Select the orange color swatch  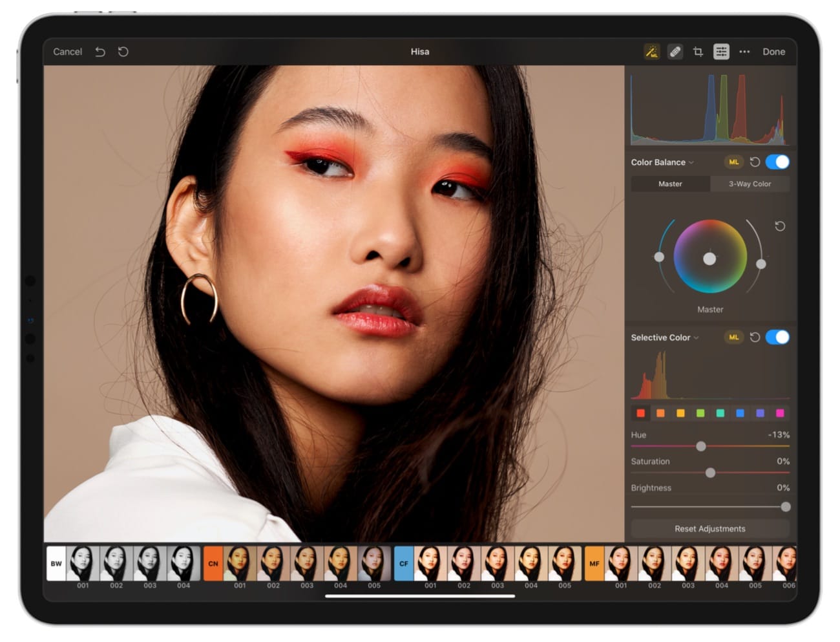point(660,413)
